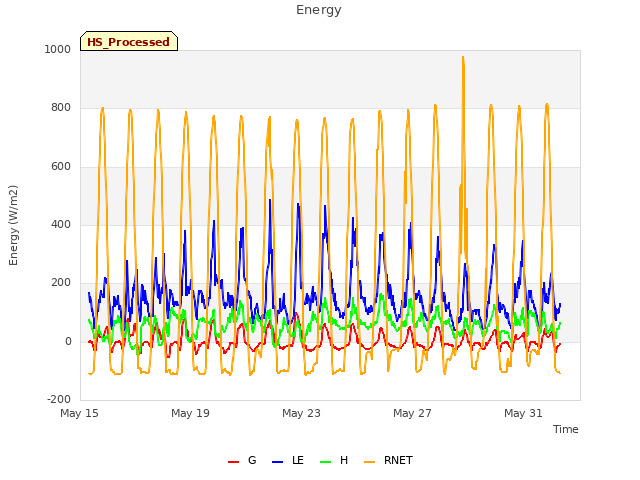Click the 800 y-axis label
This screenshot has width=640, height=480.
(61, 108)
